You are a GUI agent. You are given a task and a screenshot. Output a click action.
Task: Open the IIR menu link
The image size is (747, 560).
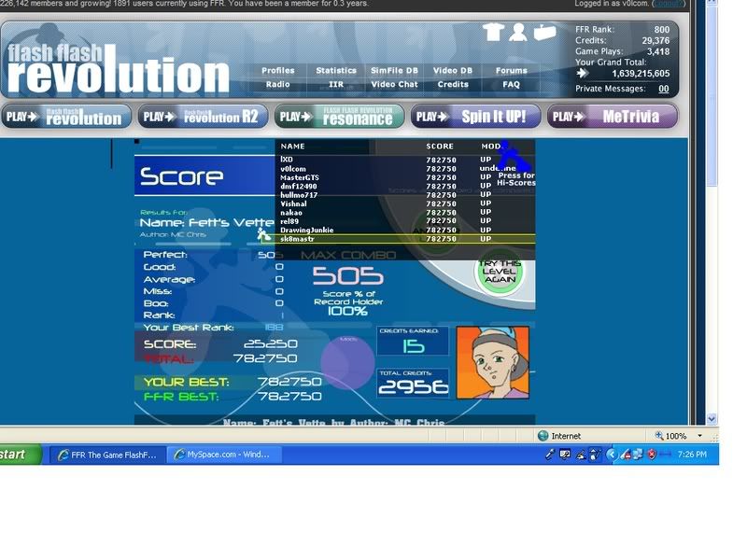pos(336,84)
